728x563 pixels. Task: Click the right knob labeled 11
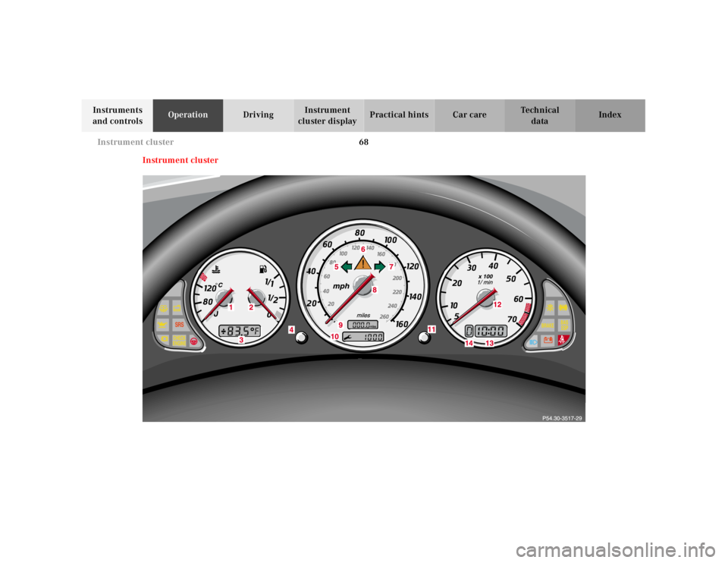coord(424,338)
